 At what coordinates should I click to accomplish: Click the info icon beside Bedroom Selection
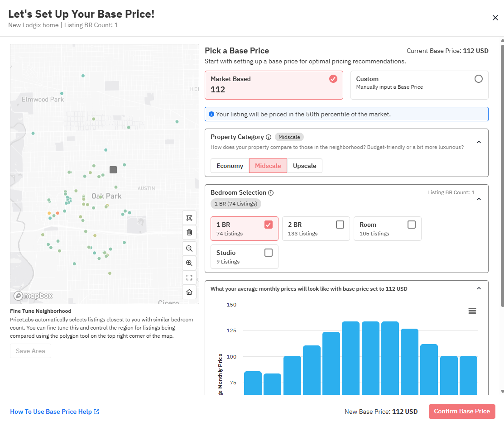[271, 192]
